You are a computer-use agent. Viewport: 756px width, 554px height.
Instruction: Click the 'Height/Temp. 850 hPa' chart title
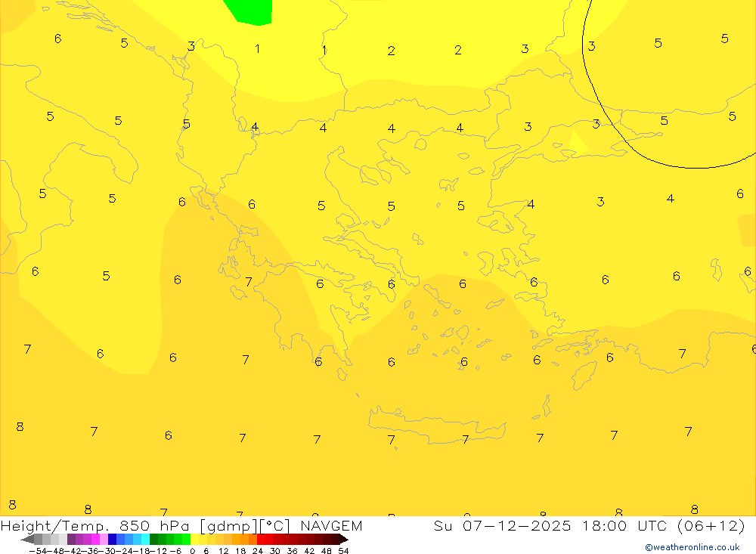94,525
